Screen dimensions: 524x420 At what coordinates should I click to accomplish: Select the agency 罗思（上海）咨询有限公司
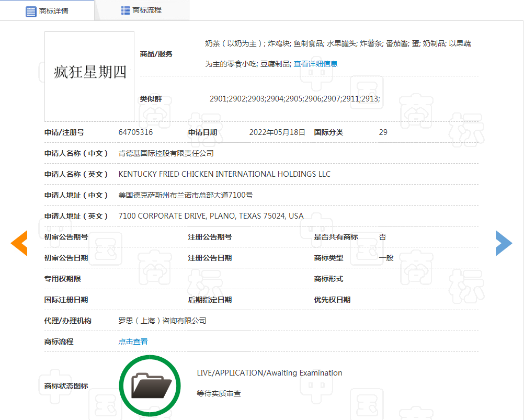point(162,321)
